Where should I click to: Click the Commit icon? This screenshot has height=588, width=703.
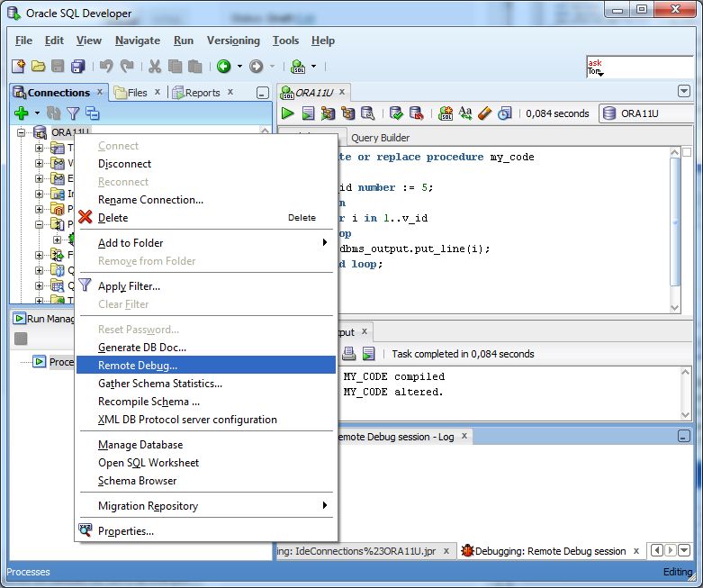click(x=396, y=113)
